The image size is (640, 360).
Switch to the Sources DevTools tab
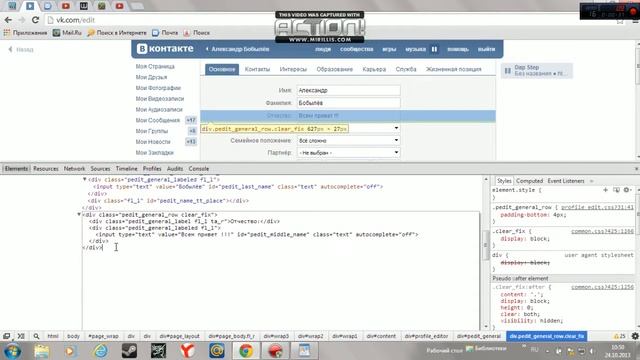tap(100, 169)
